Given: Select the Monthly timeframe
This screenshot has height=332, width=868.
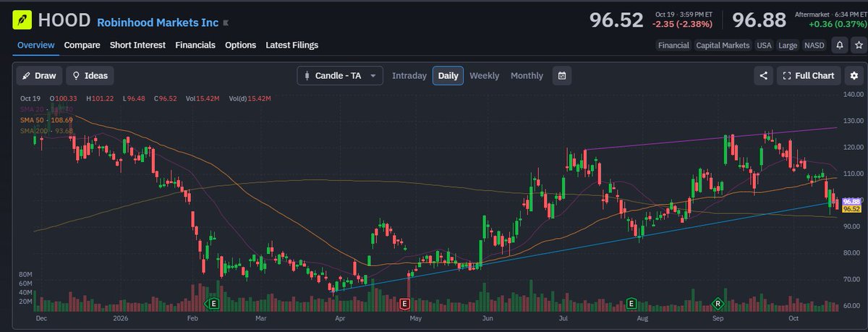Looking at the screenshot, I should [527, 75].
